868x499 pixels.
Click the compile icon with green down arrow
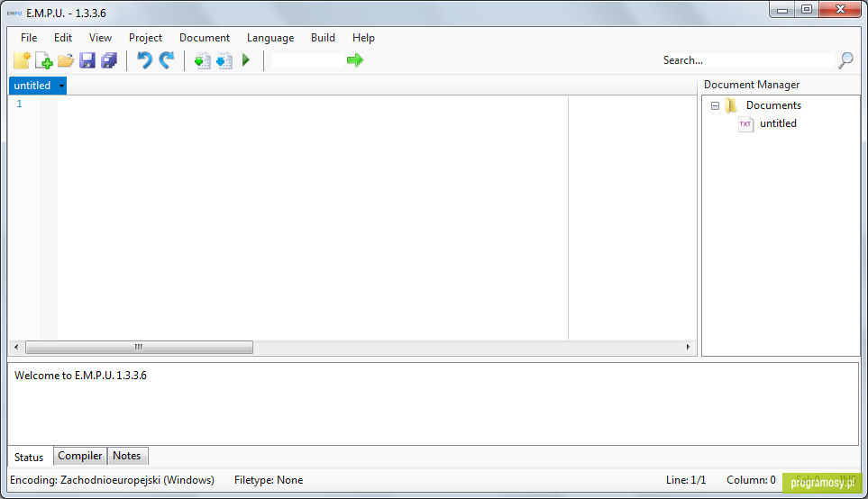pyautogui.click(x=202, y=60)
